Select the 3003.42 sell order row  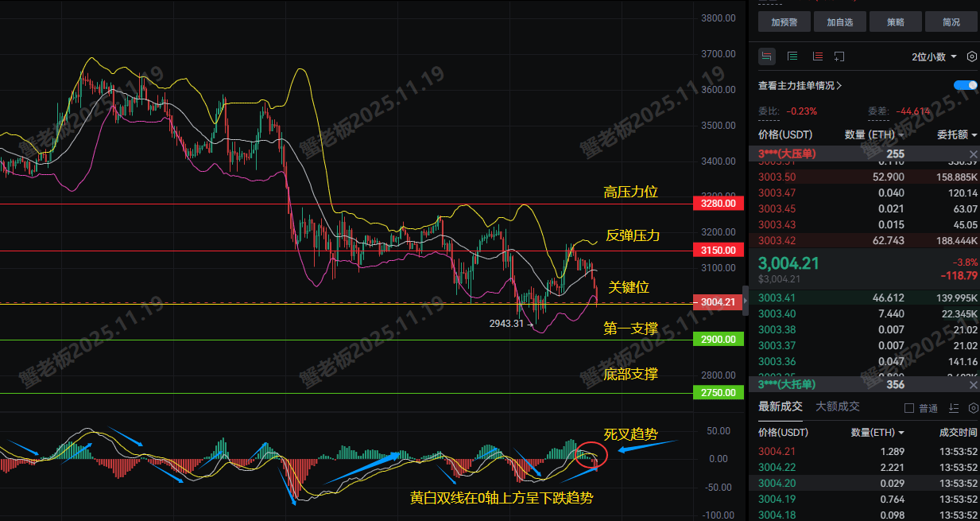[x=864, y=240]
